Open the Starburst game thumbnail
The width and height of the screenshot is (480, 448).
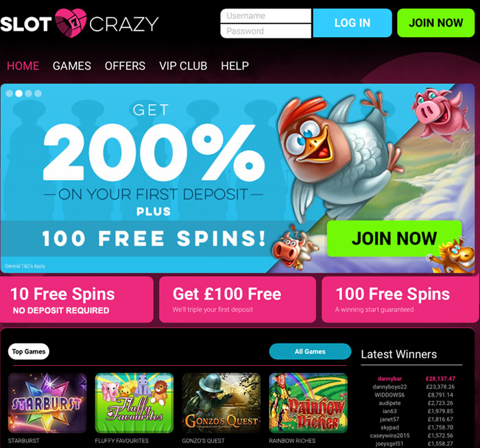point(47,403)
